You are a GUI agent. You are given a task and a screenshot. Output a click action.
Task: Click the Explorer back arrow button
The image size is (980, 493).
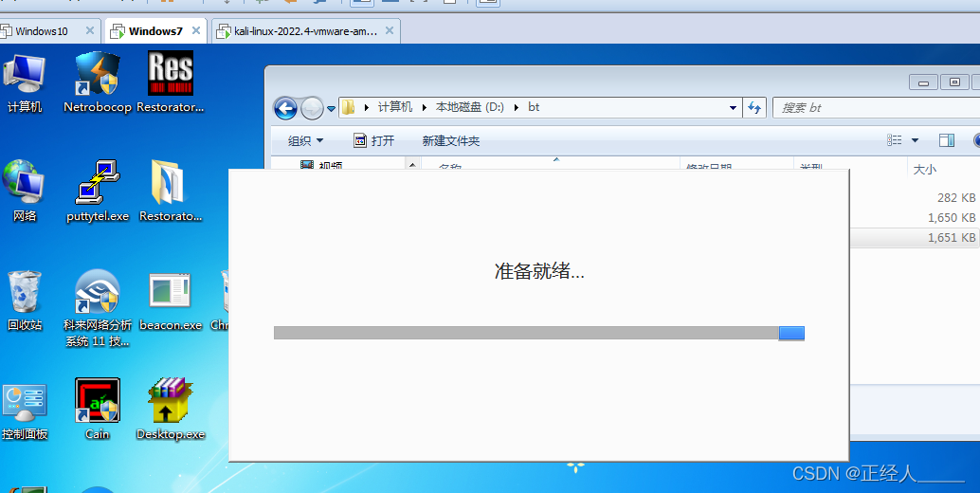pyautogui.click(x=285, y=109)
